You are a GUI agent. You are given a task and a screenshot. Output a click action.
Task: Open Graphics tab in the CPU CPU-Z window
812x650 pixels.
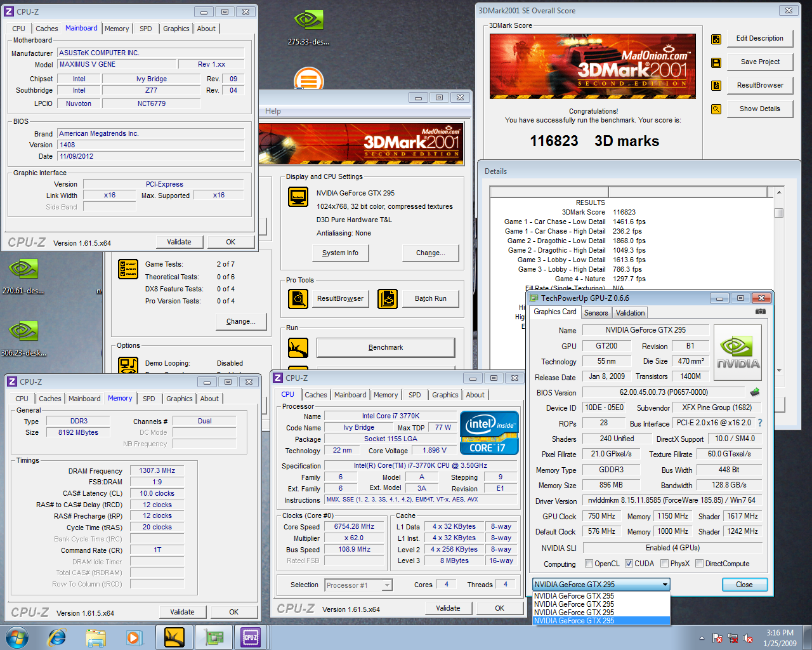[445, 395]
